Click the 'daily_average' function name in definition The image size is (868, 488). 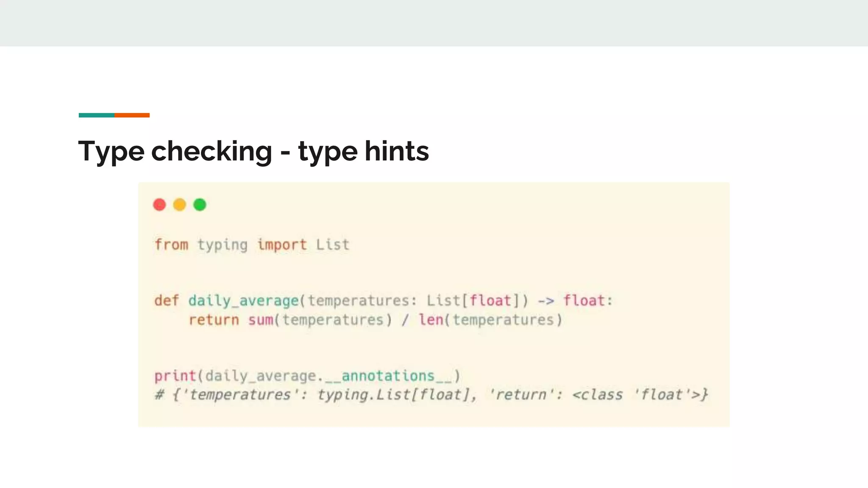pos(244,301)
